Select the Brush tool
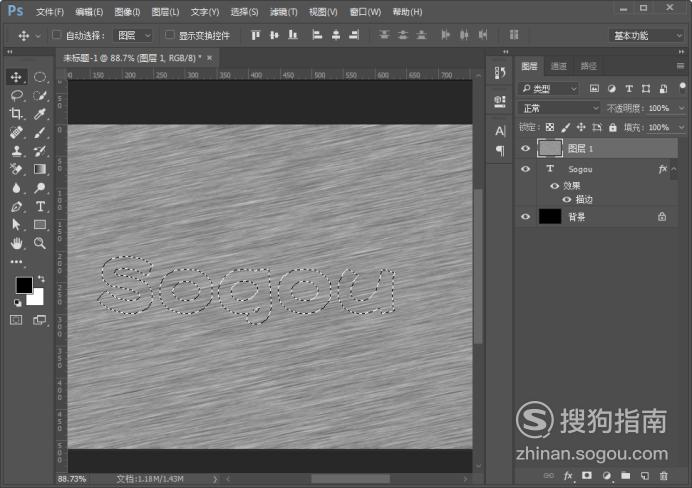 click(x=40, y=132)
